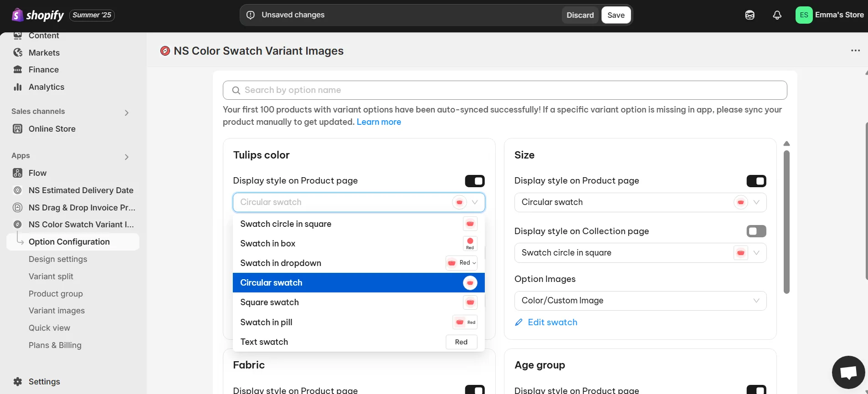The height and width of the screenshot is (394, 868).
Task: Open Plans & Billing page
Action: pos(55,345)
